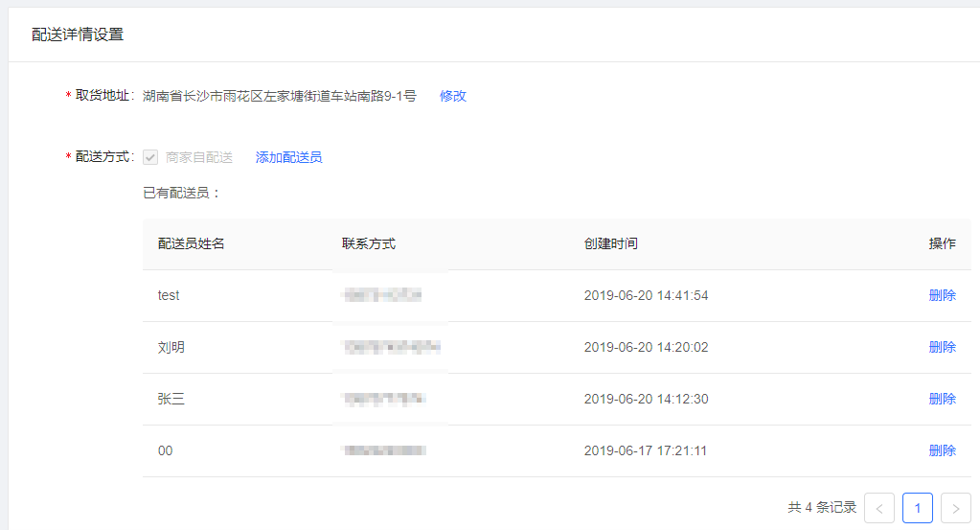This screenshot has width=980, height=530.
Task: Delete the courier named test
Action: pyautogui.click(x=942, y=295)
